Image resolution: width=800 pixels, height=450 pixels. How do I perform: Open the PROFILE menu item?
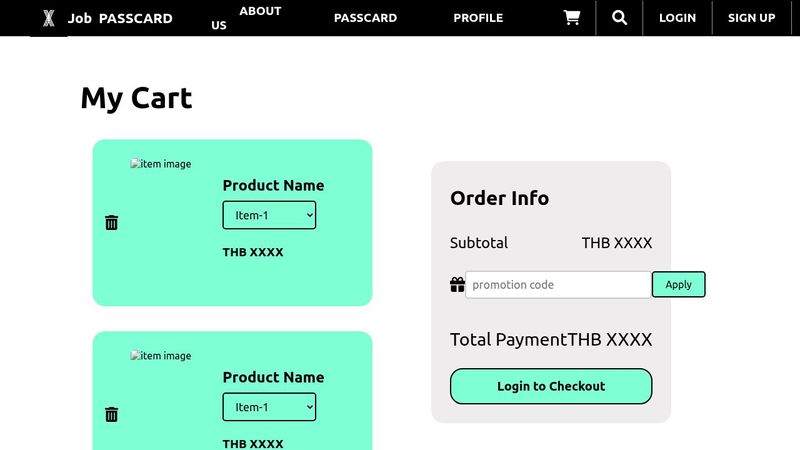click(x=478, y=18)
